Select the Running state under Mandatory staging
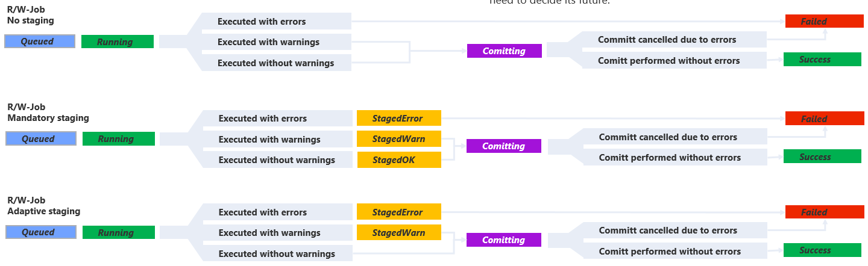The image size is (868, 266). tap(119, 138)
